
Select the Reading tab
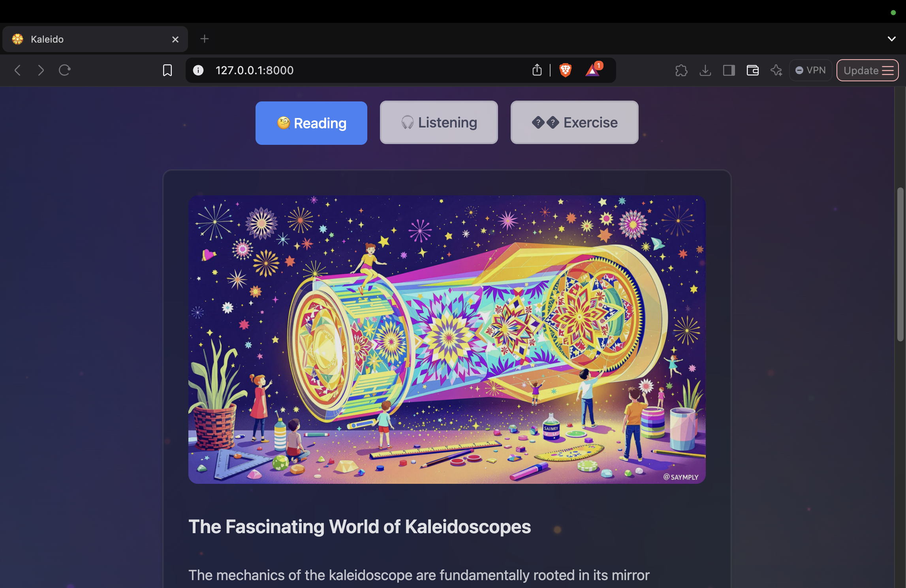pyautogui.click(x=311, y=123)
